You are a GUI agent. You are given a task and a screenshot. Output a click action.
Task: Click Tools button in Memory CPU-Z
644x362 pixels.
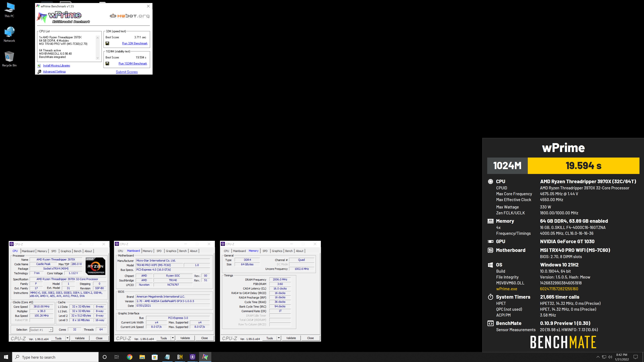270,338
